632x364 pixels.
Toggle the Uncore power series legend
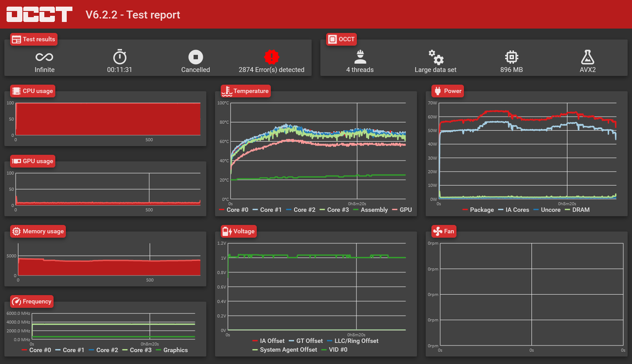click(x=547, y=210)
